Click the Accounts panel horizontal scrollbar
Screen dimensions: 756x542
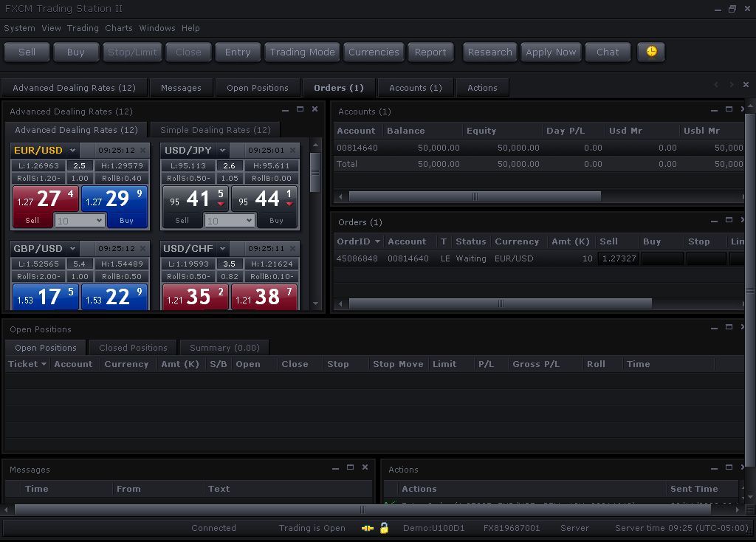(474, 197)
